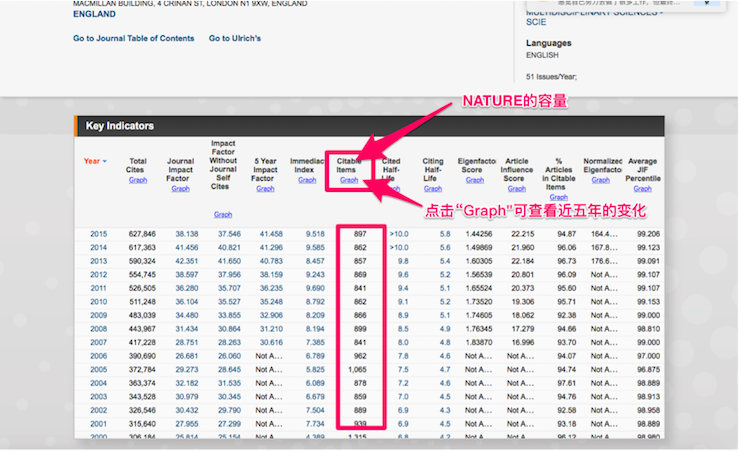Click citable items value 1,065
This screenshot has width=740, height=451.
[357, 369]
